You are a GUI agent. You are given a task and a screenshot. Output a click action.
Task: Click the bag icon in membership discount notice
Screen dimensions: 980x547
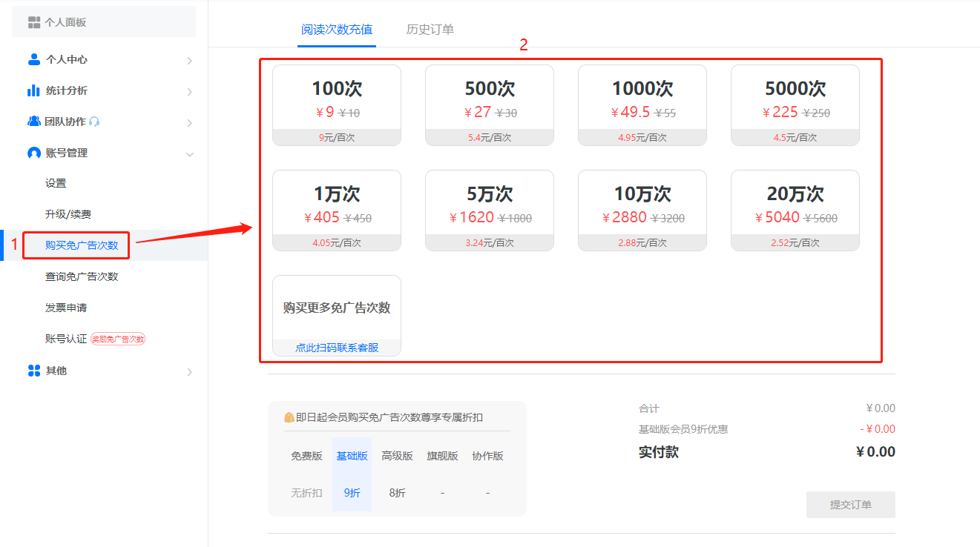tap(289, 417)
